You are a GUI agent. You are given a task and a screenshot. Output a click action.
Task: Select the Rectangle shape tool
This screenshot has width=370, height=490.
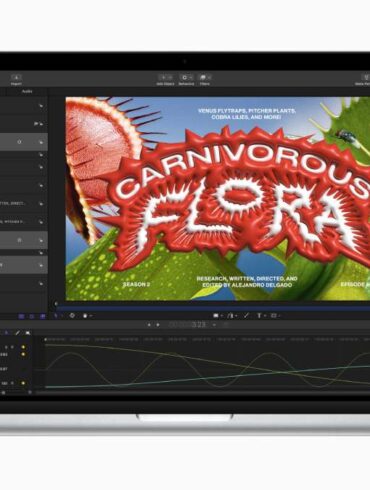[216, 315]
